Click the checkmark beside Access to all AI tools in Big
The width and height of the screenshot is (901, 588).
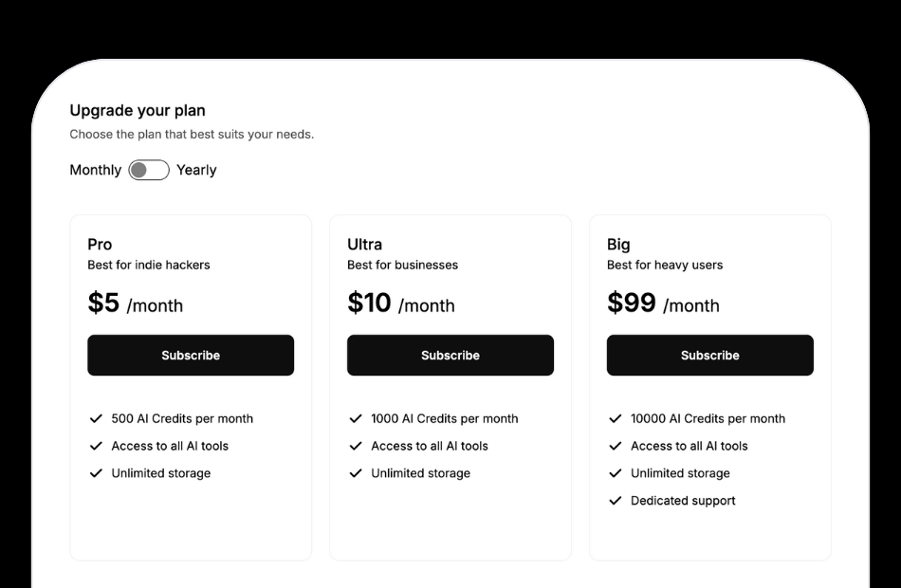[616, 446]
